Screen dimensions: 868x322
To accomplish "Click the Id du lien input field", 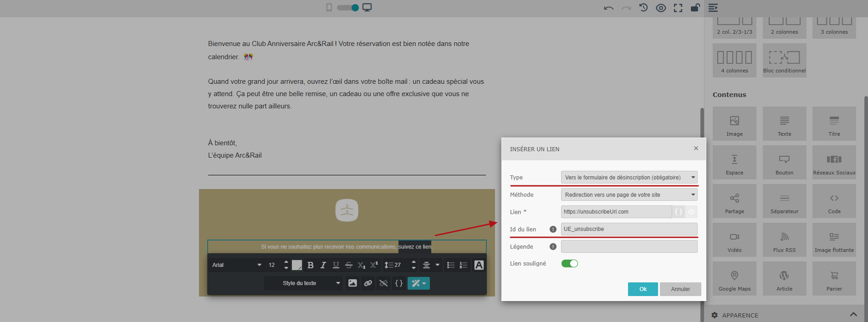I will 629,229.
